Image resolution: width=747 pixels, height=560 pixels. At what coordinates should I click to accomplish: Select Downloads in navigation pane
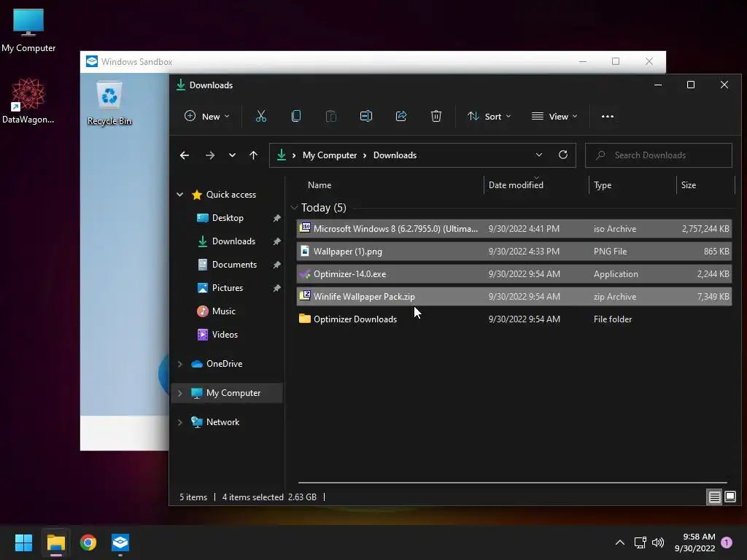[x=233, y=241]
